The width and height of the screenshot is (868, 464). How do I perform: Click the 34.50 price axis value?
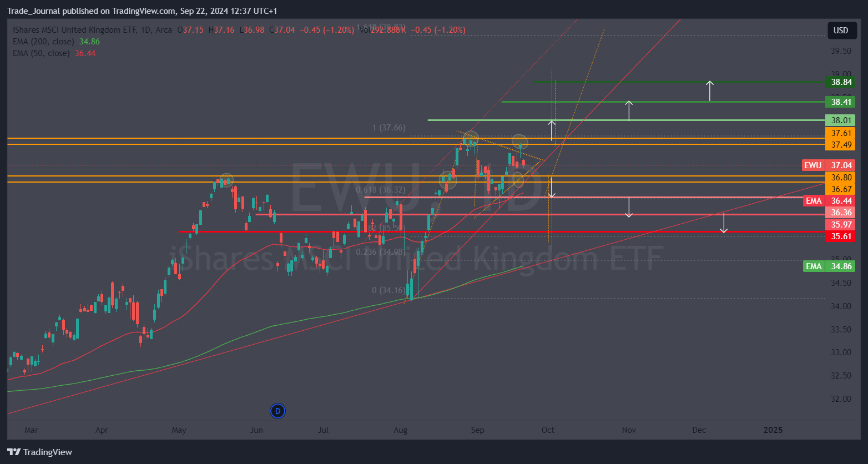[x=841, y=283]
